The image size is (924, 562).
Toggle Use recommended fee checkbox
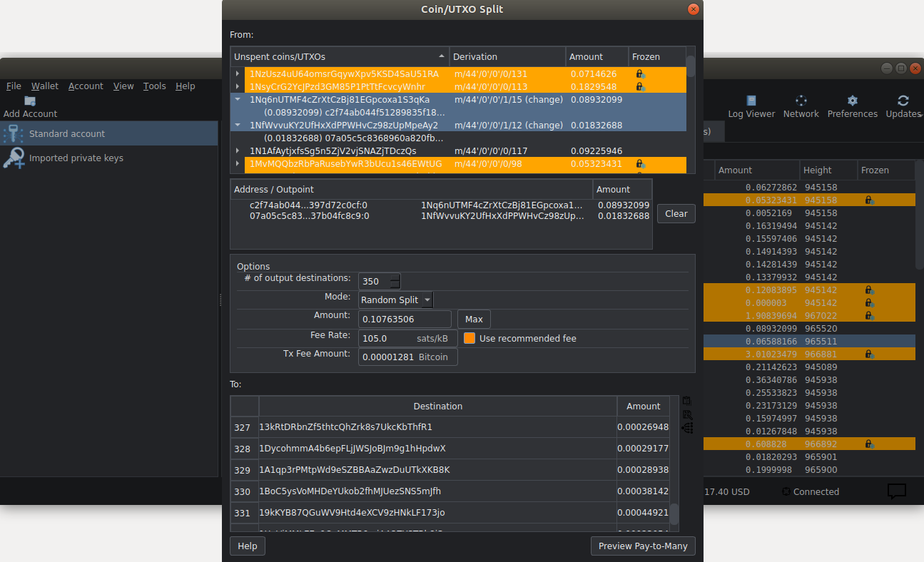point(469,338)
